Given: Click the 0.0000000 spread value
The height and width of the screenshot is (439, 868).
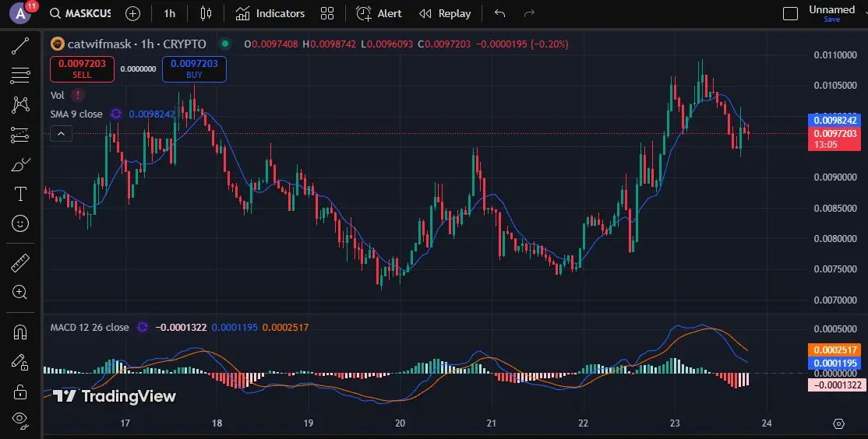Looking at the screenshot, I should 138,69.
